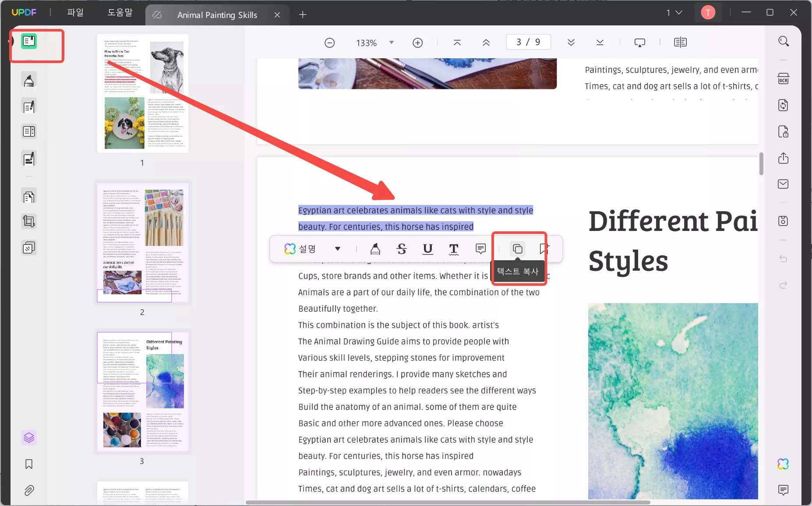Click the vertical document scrollbar
The height and width of the screenshot is (506, 812).
pyautogui.click(x=762, y=163)
